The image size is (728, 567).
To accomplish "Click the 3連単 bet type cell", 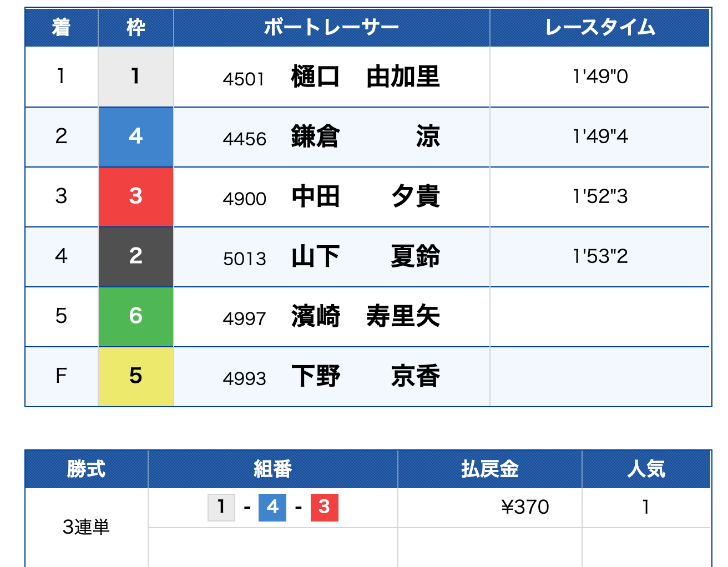I will [86, 526].
